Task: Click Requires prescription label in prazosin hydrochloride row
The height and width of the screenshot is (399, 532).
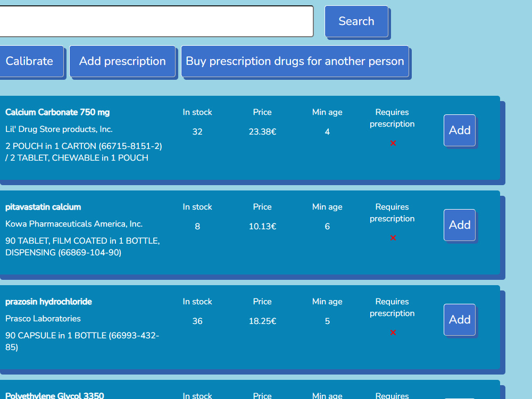Action: point(392,307)
